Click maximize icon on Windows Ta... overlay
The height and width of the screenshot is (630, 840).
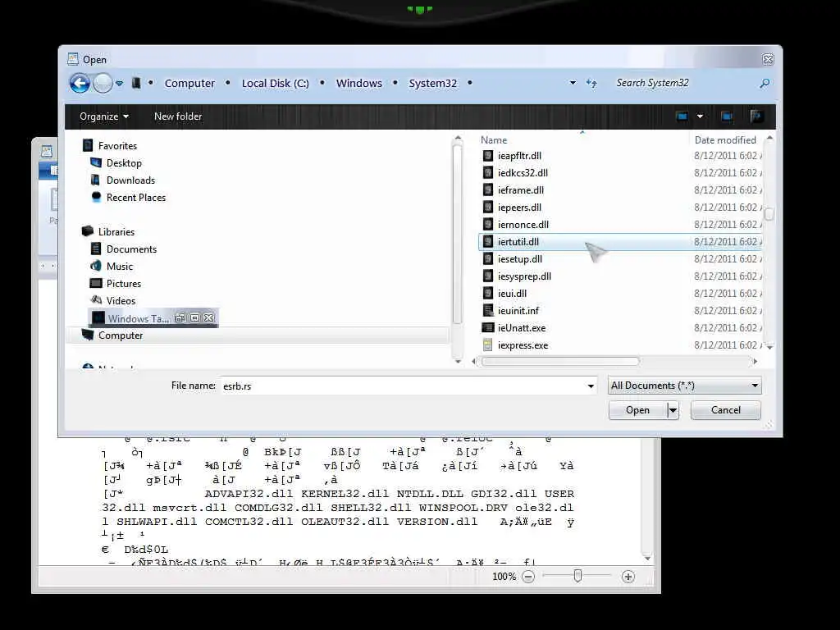(194, 317)
